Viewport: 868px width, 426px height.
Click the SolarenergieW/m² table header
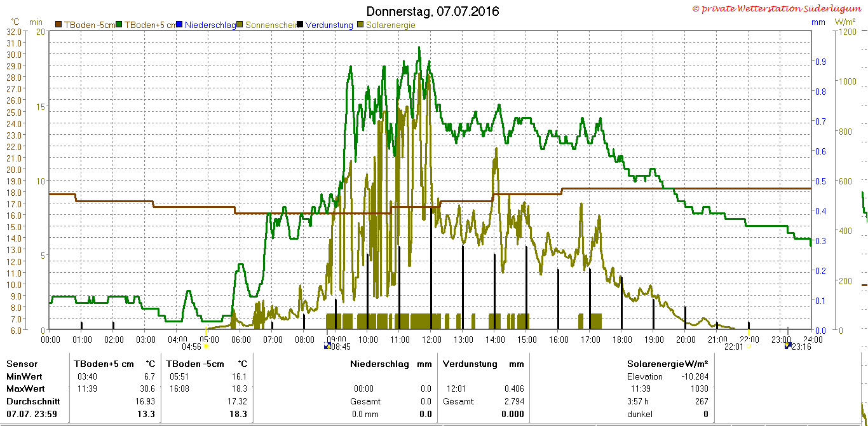click(668, 364)
